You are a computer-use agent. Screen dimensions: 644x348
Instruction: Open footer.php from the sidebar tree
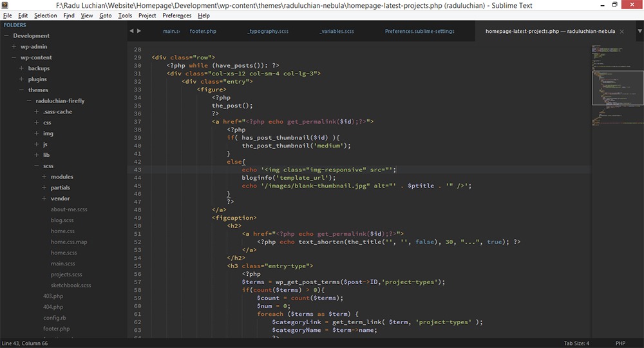(56, 329)
